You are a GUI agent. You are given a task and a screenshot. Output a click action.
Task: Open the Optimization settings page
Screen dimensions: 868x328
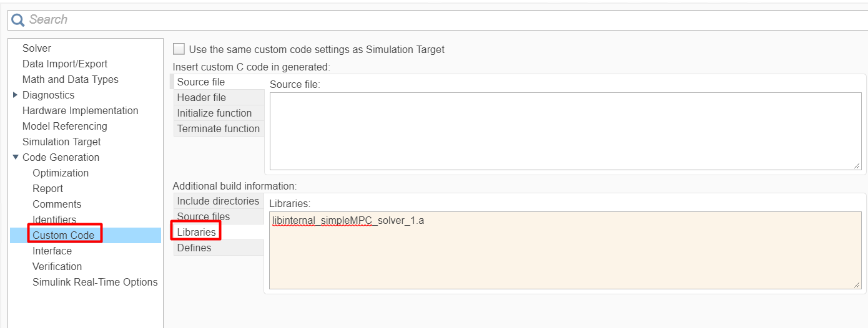(x=61, y=173)
